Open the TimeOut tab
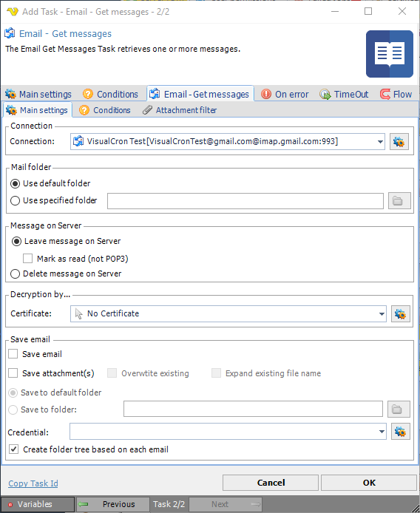 click(x=345, y=94)
